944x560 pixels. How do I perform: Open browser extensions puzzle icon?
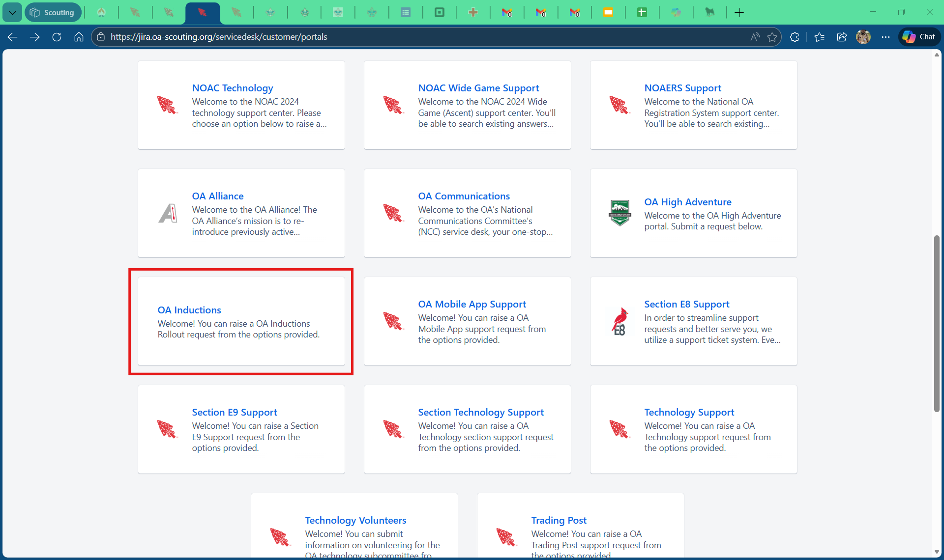795,37
